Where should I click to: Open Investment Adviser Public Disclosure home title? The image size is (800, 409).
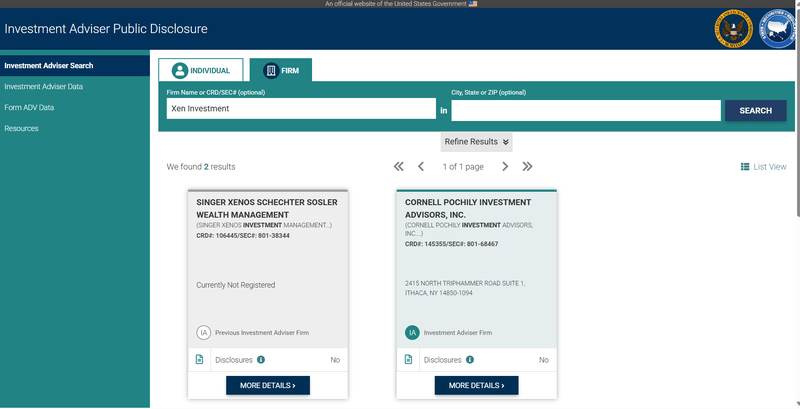[106, 29]
